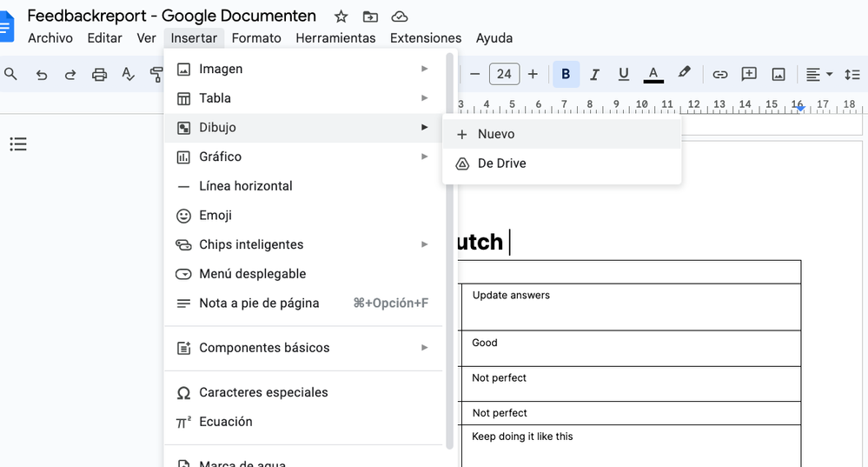The height and width of the screenshot is (467, 868).
Task: Decrease font size with minus button
Action: click(474, 74)
